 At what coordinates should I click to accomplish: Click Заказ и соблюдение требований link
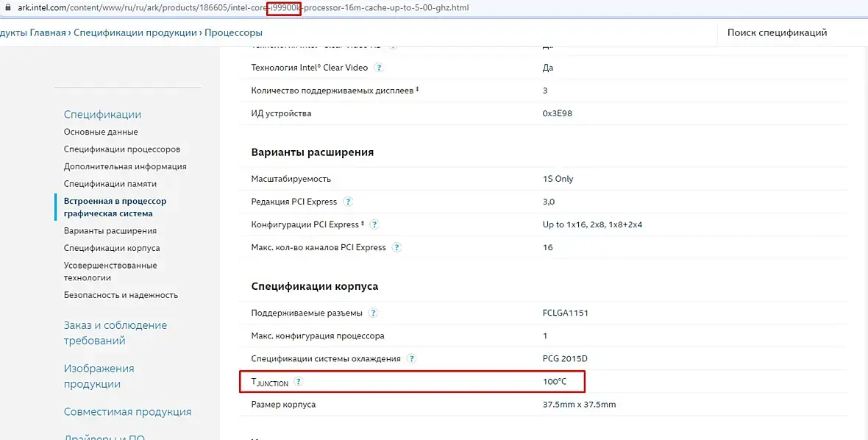click(x=115, y=333)
